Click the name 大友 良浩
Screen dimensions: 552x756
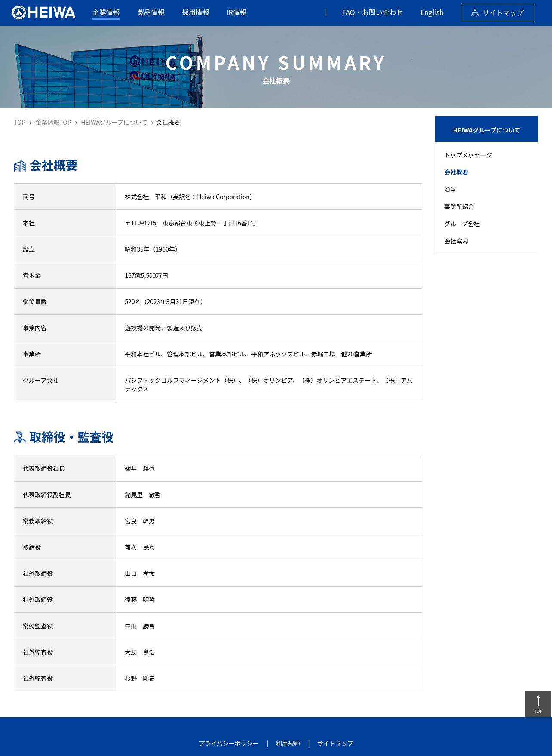(140, 652)
